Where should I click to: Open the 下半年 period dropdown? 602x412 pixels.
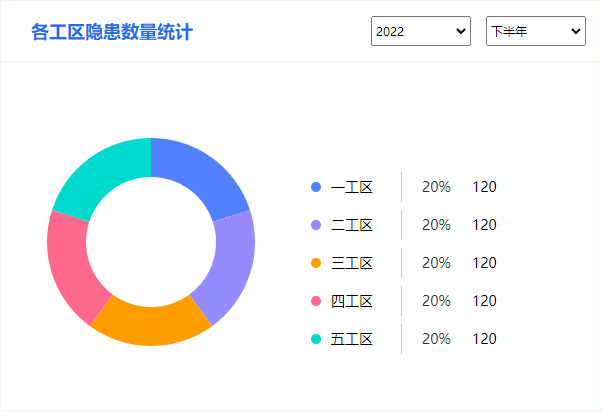click(x=536, y=31)
